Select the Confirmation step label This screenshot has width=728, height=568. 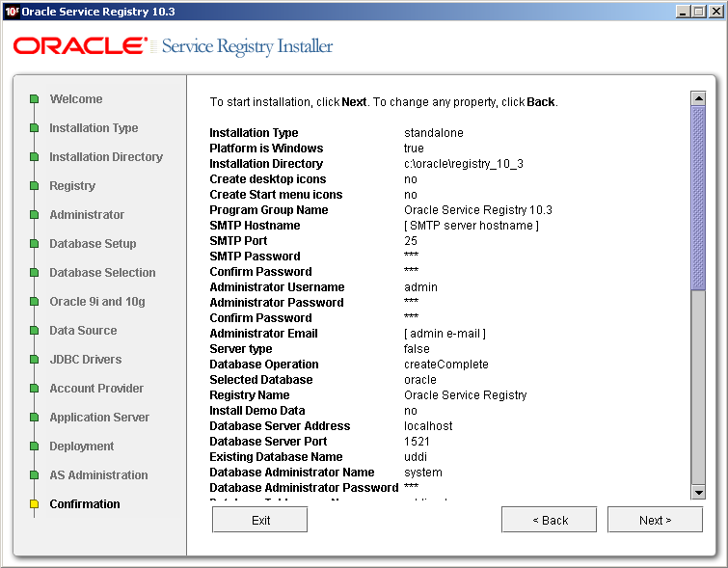tap(85, 504)
